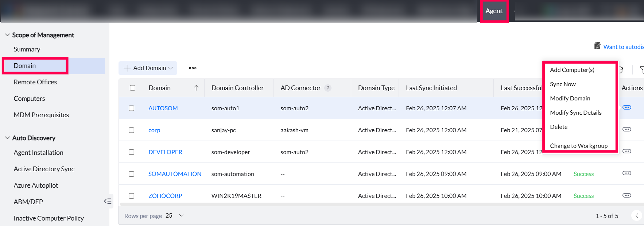Toggle the select-all checkbox in the table header
644x226 pixels.
pos(132,88)
